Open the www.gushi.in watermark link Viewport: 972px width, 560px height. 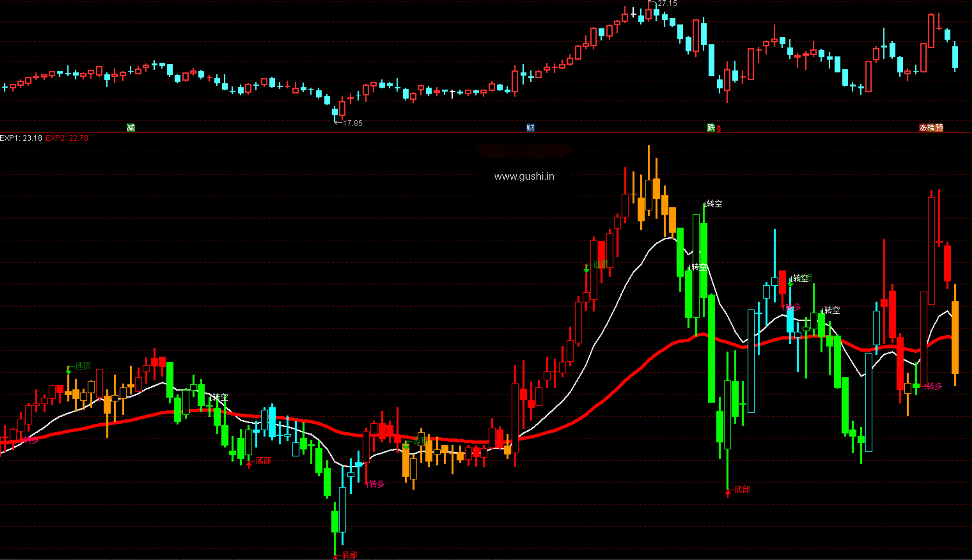coord(524,176)
